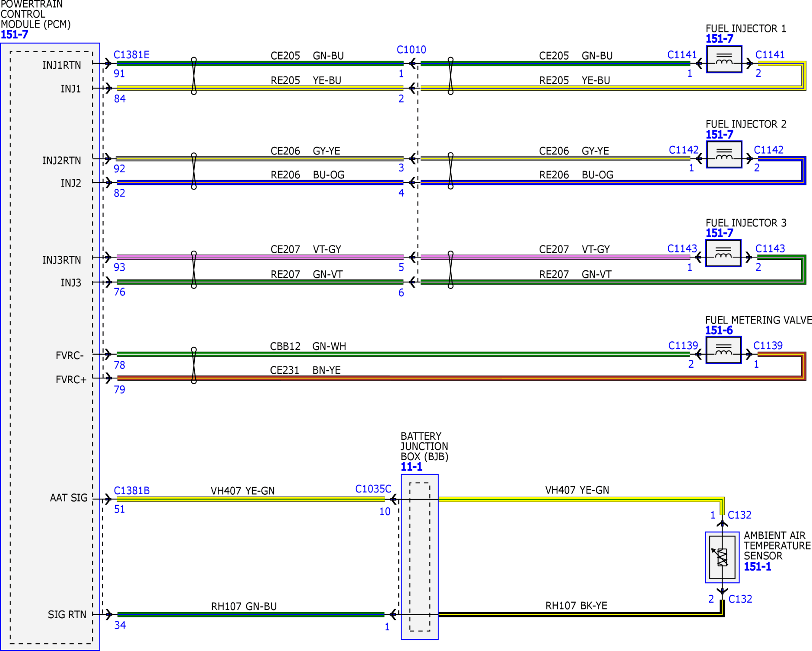Open the 151-1 link beside Ambient Air Temperature Sensor
Viewport: 812px width, 651px height.
click(757, 567)
